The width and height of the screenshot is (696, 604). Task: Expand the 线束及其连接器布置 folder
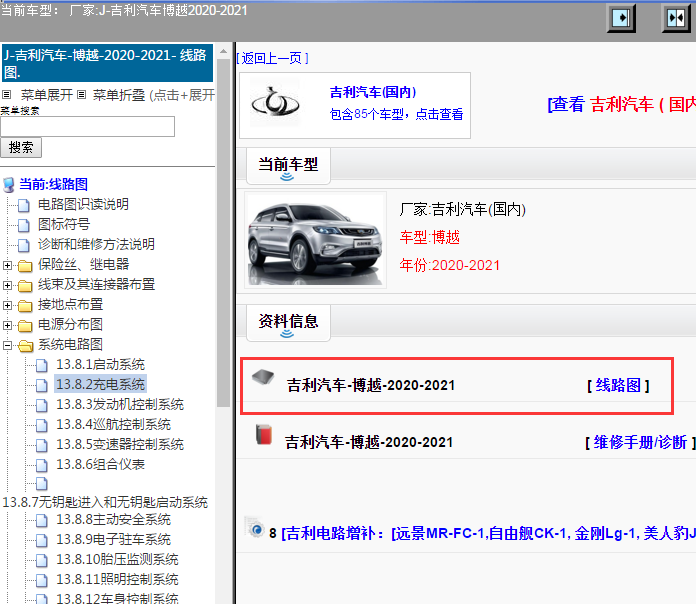coord(7,285)
